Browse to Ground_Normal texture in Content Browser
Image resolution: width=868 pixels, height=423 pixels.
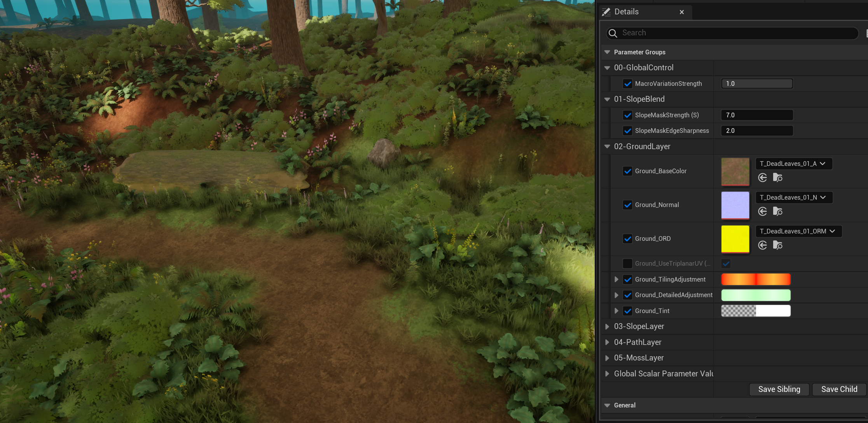[777, 211]
